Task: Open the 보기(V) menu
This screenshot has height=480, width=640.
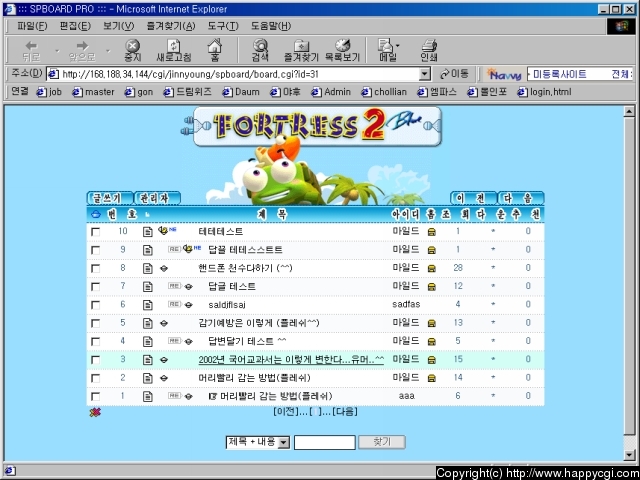Action: point(118,26)
